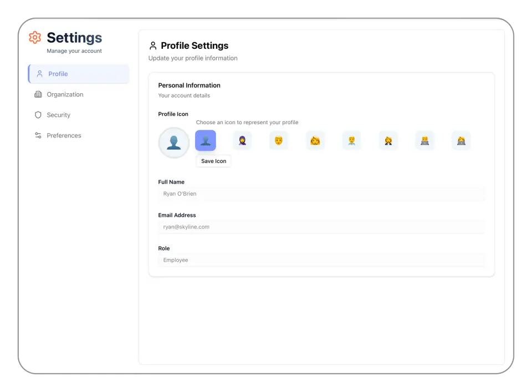The height and width of the screenshot is (392, 532).
Task: Click the Save Icon button
Action: [x=213, y=161]
